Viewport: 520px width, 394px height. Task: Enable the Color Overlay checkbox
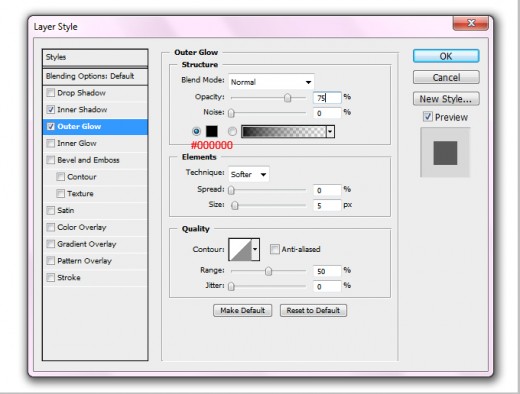click(x=51, y=227)
